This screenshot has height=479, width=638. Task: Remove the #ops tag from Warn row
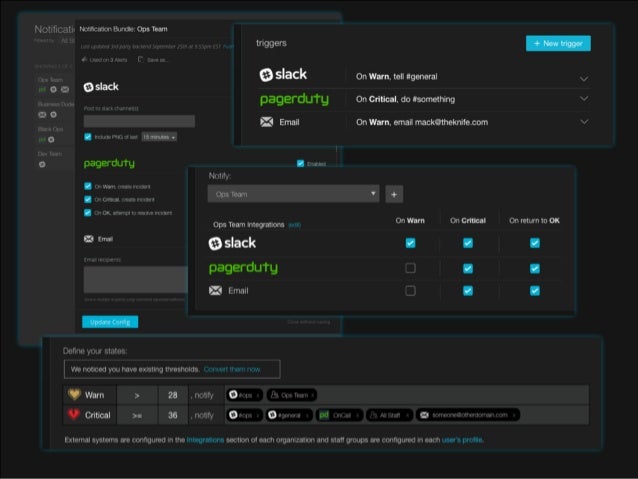pyautogui.click(x=258, y=395)
